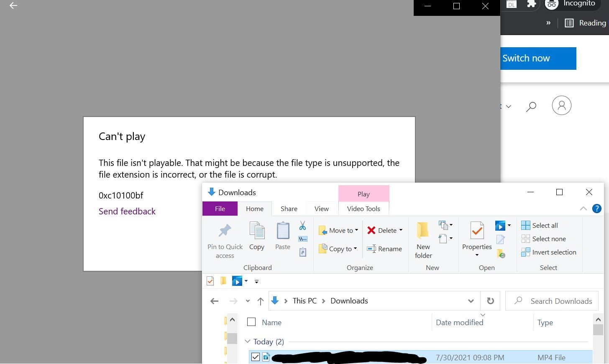Click the Send feedback link
This screenshot has width=609, height=364.
127,211
